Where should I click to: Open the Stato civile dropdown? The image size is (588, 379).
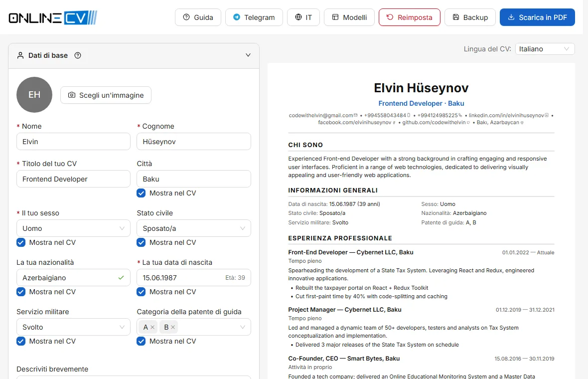194,228
